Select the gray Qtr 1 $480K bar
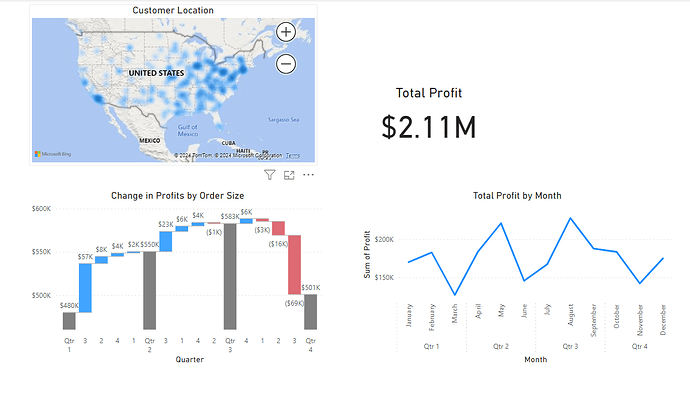This screenshot has width=690, height=393. [69, 321]
